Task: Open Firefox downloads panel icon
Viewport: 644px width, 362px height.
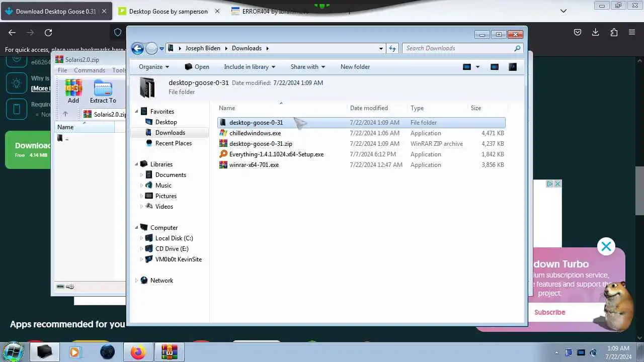Action: (596, 32)
